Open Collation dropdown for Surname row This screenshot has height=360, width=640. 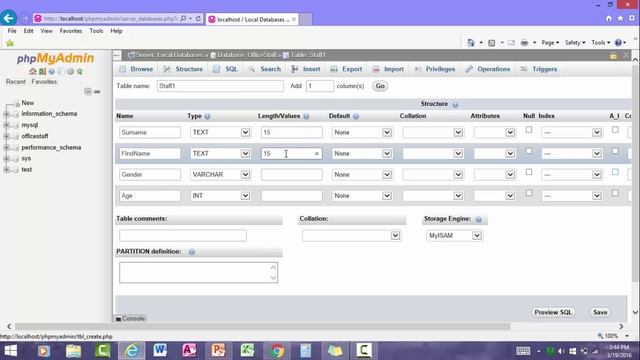(433, 133)
